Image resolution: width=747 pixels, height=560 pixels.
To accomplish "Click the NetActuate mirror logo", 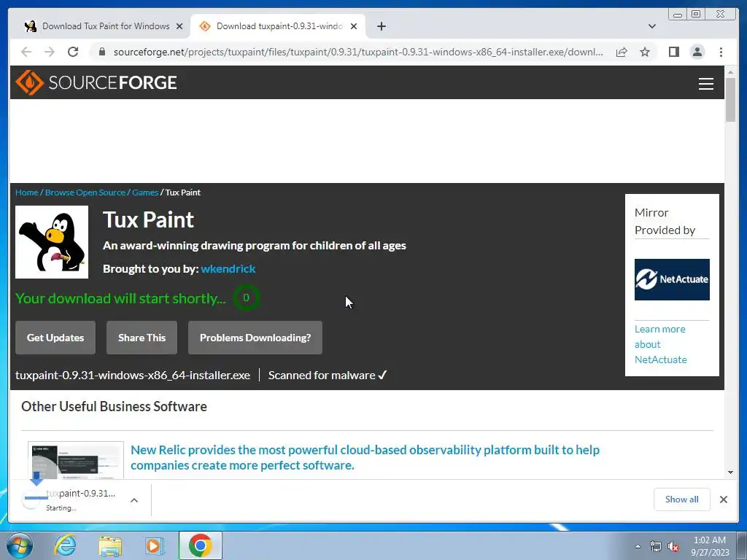I will point(672,279).
